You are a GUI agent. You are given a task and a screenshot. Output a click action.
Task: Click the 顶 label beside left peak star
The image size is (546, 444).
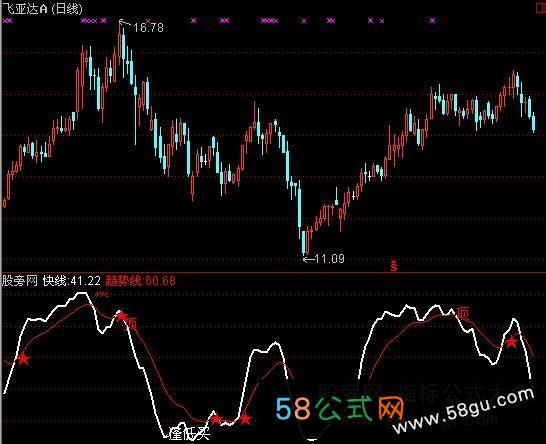tap(132, 324)
